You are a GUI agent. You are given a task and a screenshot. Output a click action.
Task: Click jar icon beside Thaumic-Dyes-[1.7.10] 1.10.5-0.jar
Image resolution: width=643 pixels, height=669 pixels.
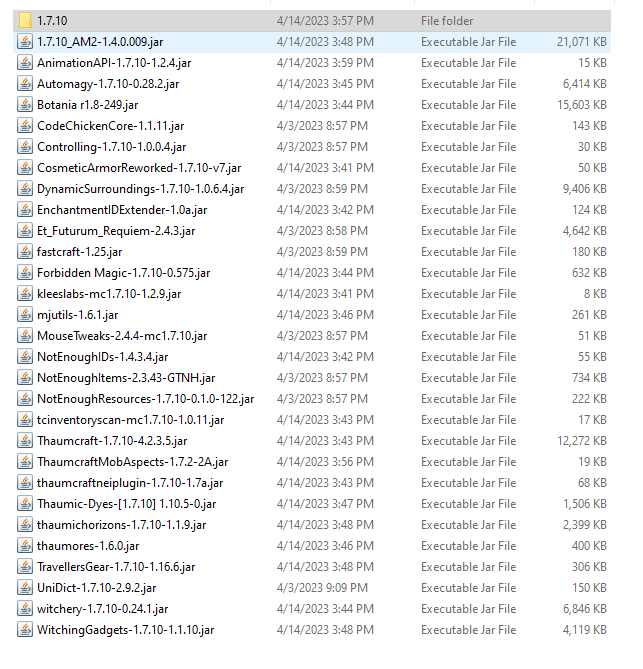coord(25,503)
